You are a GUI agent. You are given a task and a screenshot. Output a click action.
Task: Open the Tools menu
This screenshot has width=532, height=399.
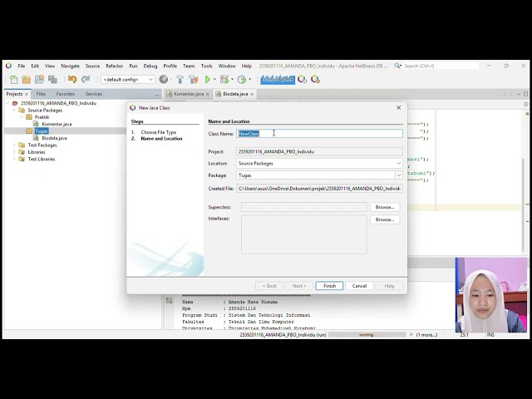(206, 66)
